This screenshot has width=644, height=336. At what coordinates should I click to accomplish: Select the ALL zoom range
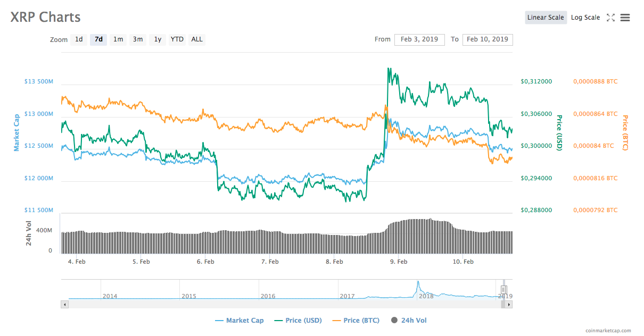click(x=196, y=39)
